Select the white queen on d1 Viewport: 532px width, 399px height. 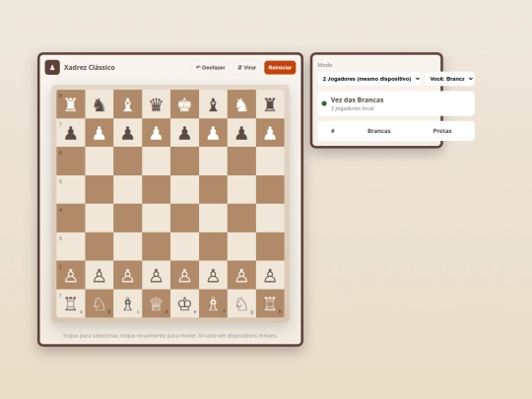[x=156, y=303]
